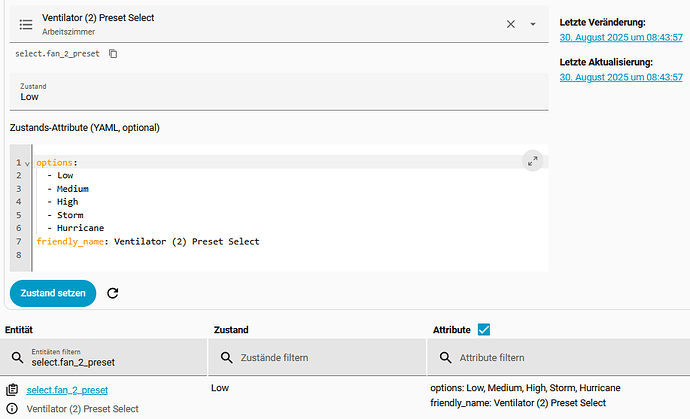Collapse the options block fold arrow

27,162
